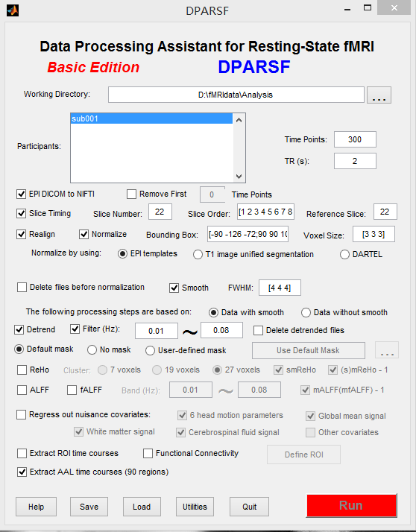Toggle the EPI DICOM to NIFTI checkbox
This screenshot has width=416, height=532.
[x=22, y=194]
